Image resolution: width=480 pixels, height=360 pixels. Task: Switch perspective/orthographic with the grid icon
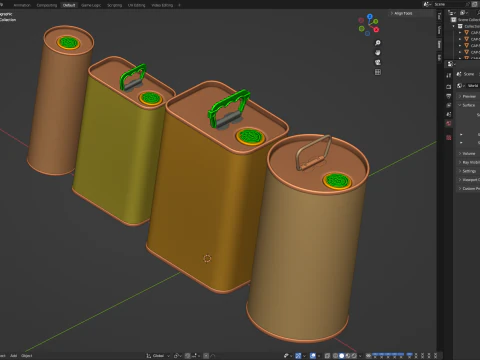378,72
